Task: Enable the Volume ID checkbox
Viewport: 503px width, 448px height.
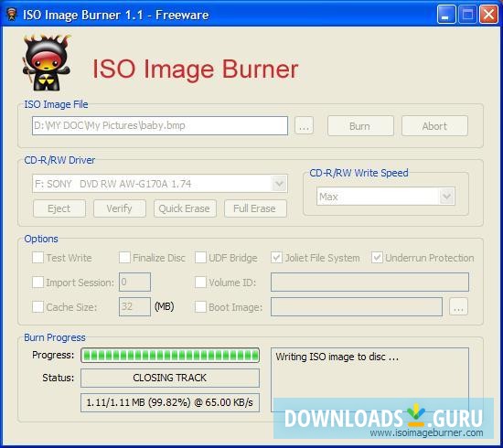Action: [200, 283]
